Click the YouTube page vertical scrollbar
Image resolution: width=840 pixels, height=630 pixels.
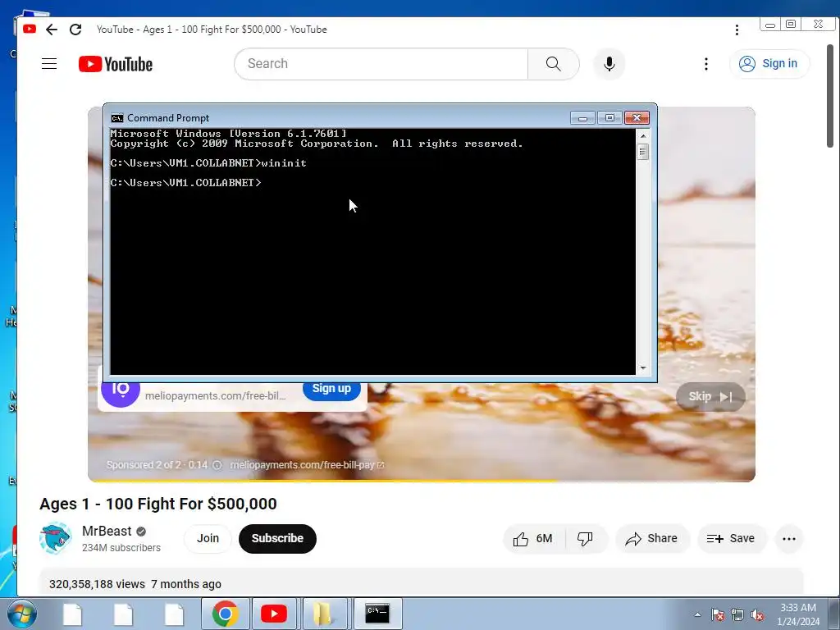coord(830,97)
